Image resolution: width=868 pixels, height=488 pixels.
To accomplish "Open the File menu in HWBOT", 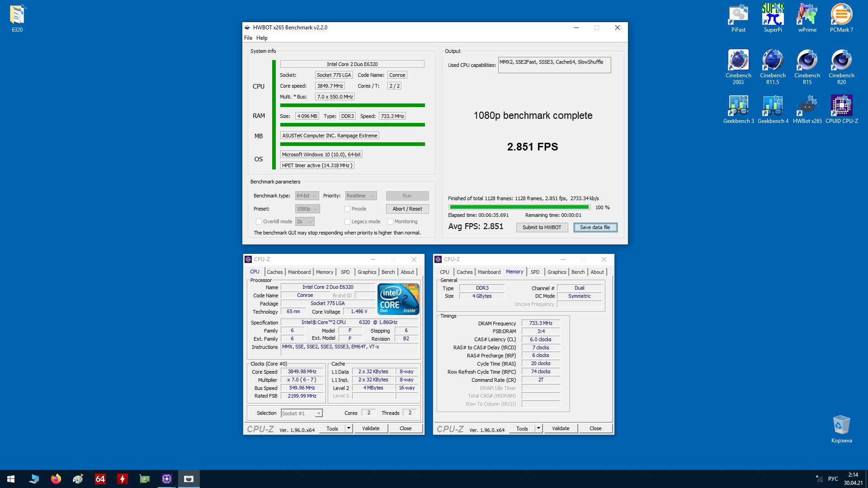I will [x=248, y=38].
